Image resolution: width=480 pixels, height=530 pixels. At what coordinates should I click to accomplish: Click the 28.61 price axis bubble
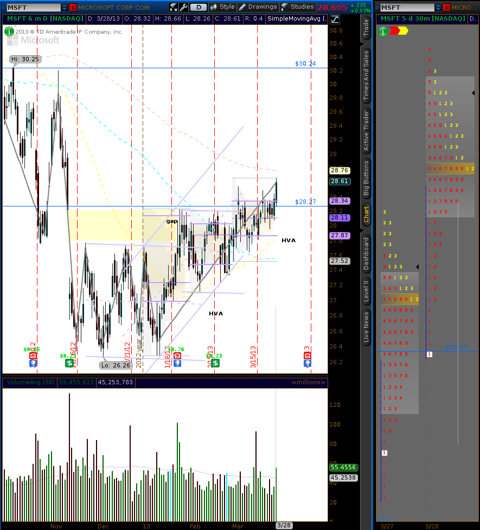(340, 181)
